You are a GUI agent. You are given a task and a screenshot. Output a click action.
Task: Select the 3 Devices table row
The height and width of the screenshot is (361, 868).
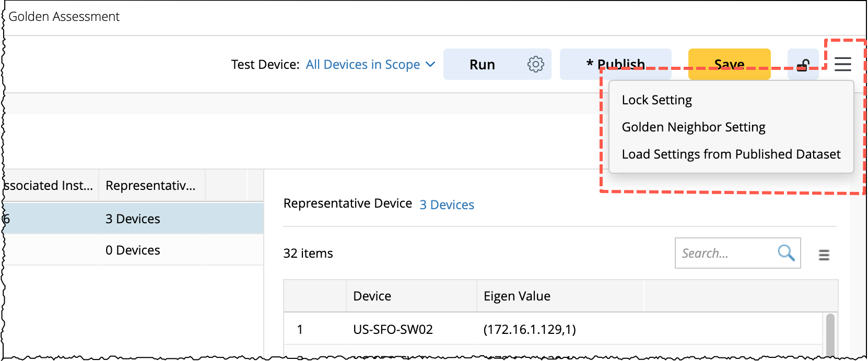[133, 219]
